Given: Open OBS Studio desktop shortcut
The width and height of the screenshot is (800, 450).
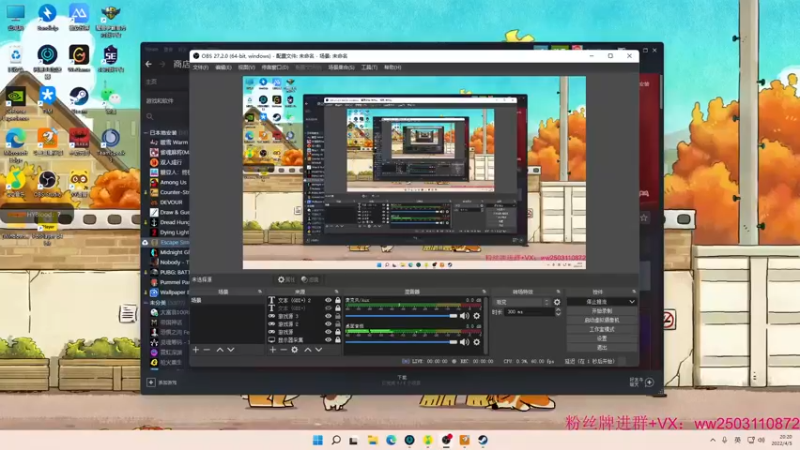Looking at the screenshot, I should click(x=47, y=183).
